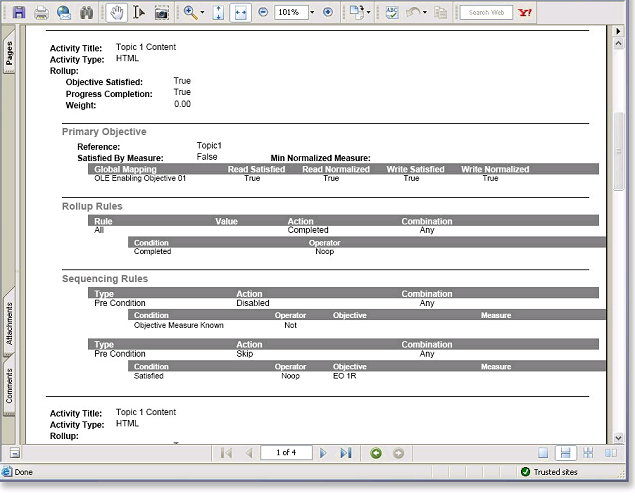Click 'Skip' action value
The width and height of the screenshot is (635, 496).
[245, 353]
